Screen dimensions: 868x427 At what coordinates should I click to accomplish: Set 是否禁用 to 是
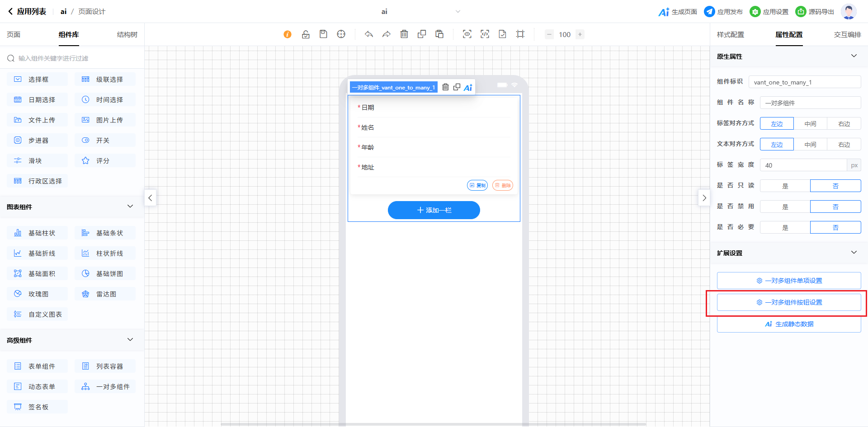pos(785,206)
